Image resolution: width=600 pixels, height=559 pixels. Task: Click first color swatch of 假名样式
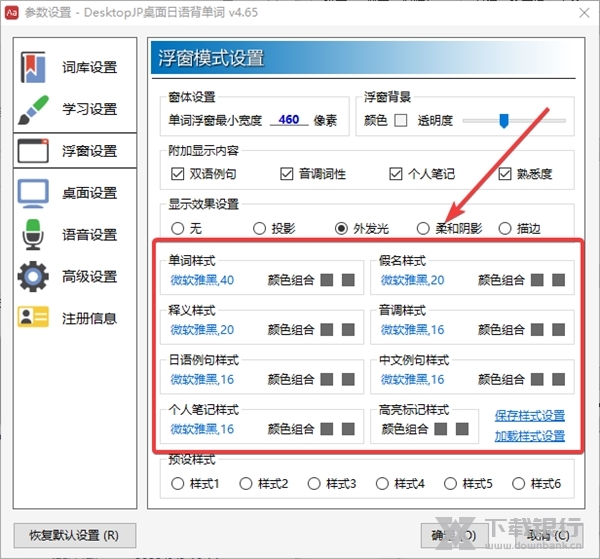tap(537, 280)
